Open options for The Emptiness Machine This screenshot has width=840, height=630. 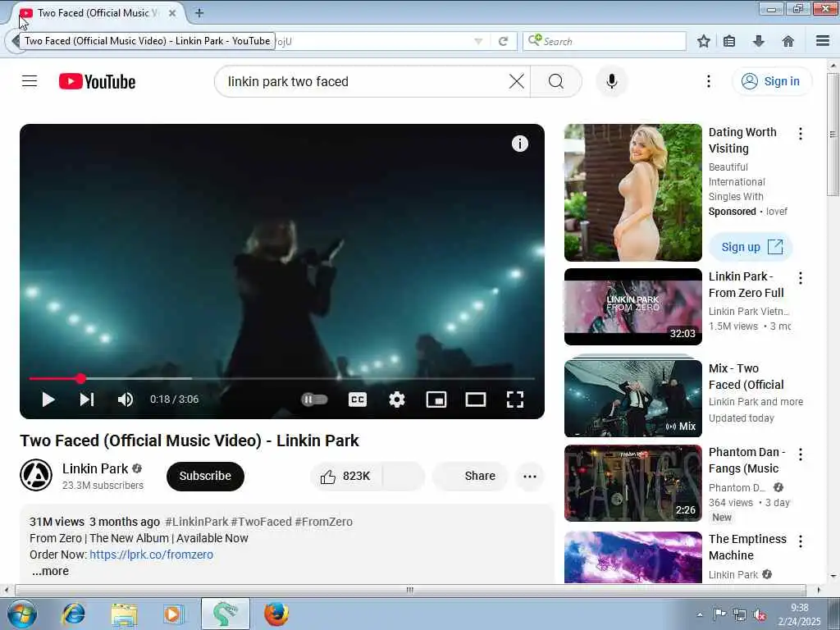801,541
